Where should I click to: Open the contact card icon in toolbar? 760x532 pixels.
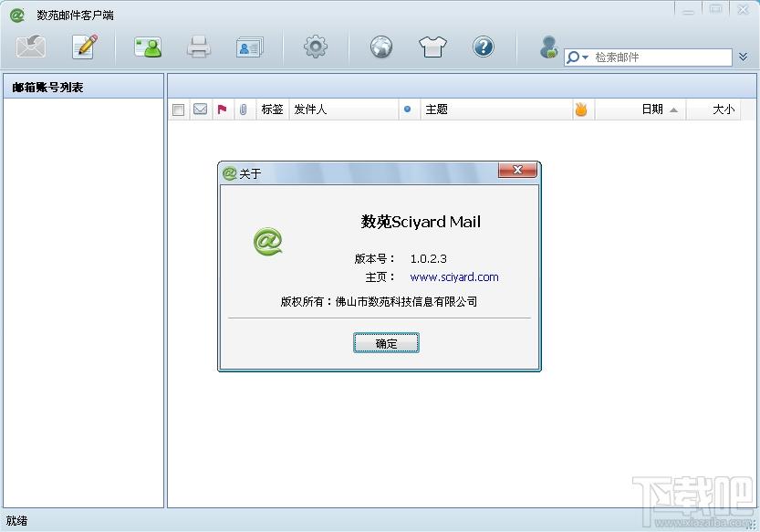click(x=250, y=47)
